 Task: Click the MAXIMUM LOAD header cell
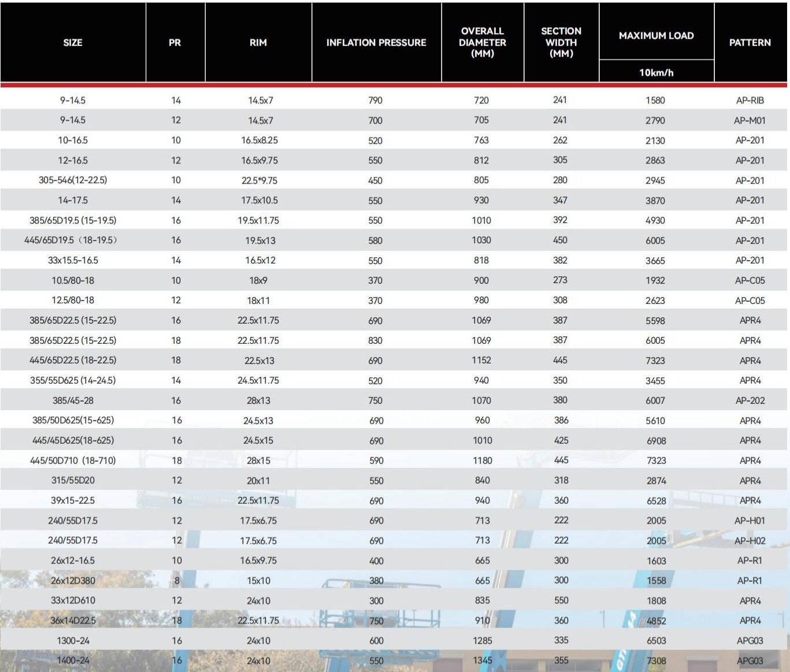(657, 36)
